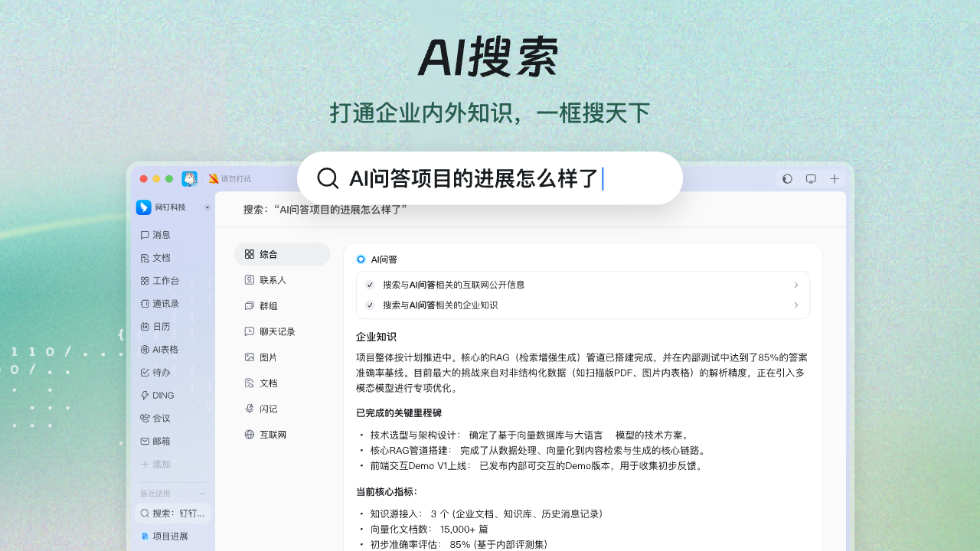Switch to the 联系人 search filter tab

pos(273,280)
